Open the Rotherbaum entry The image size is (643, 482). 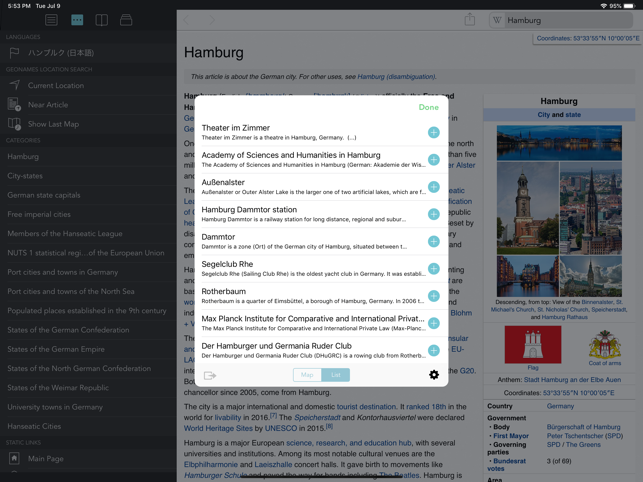[313, 295]
